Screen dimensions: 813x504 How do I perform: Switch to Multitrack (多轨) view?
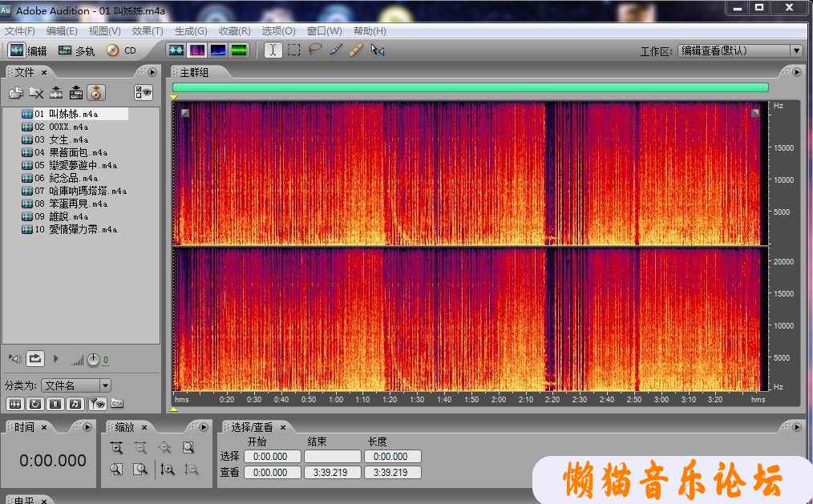tap(77, 50)
